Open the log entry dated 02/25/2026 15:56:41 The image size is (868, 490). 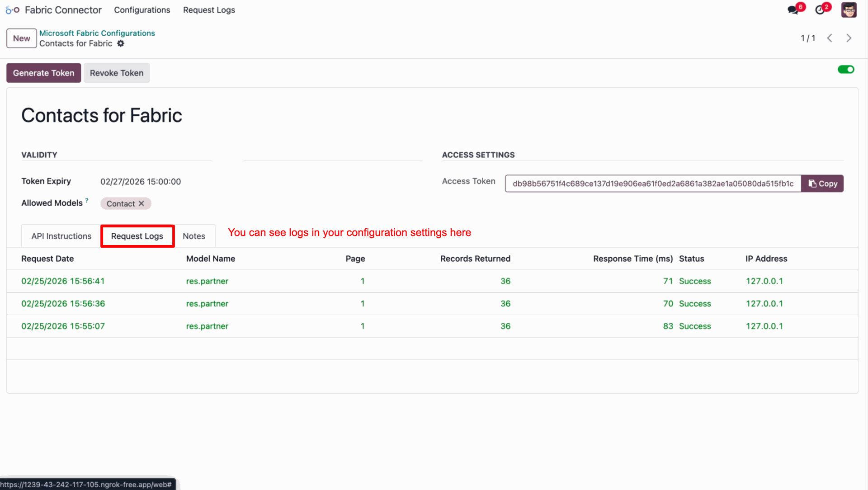click(x=63, y=281)
